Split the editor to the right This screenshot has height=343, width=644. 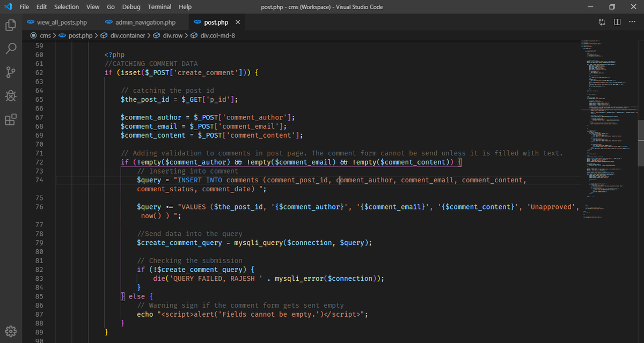[x=617, y=22]
